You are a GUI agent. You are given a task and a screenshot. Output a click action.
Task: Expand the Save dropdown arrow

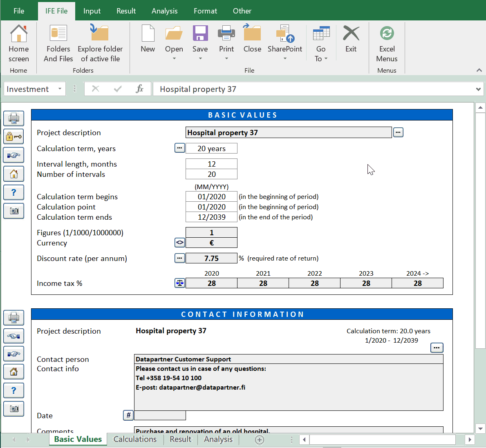click(200, 58)
